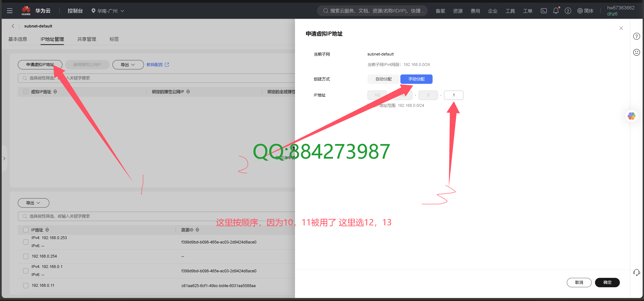Click the global cloud service search bar
The image size is (644, 301).
click(x=372, y=11)
